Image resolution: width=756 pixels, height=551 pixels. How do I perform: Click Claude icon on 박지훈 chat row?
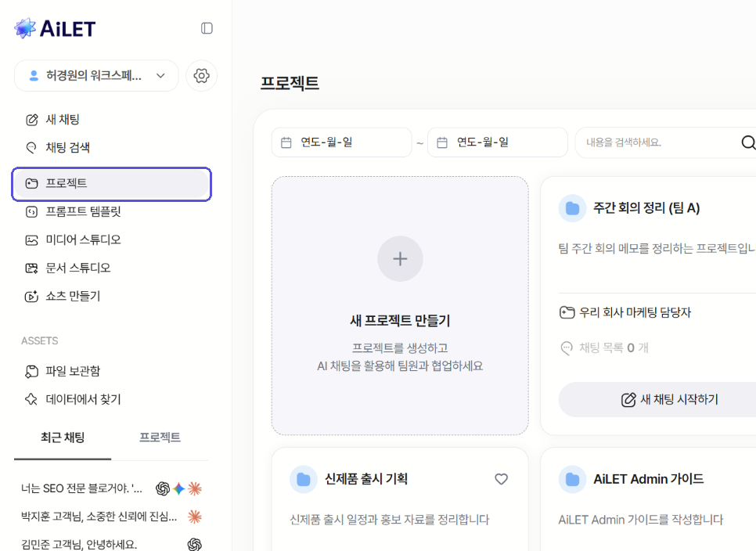[195, 517]
